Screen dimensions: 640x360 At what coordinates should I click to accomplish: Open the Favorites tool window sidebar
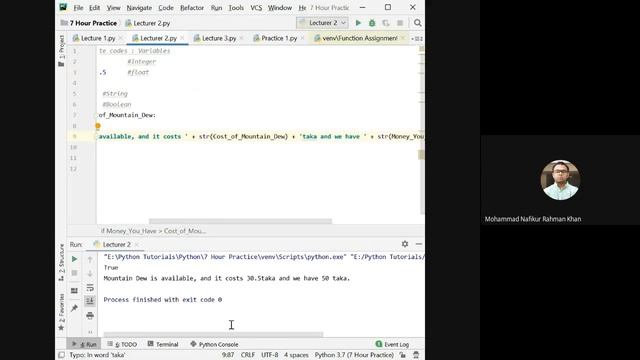pos(61,312)
